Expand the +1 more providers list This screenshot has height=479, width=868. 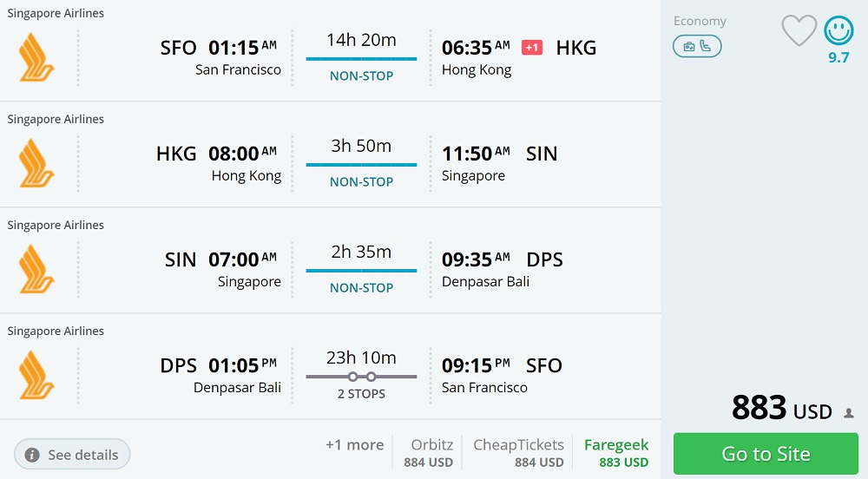pos(354,445)
